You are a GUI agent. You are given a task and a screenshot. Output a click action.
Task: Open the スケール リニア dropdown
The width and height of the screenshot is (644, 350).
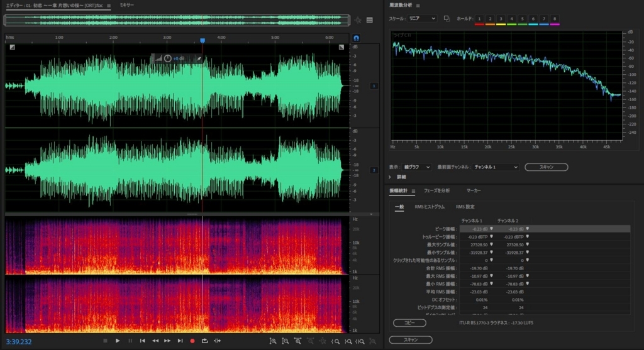pos(422,18)
